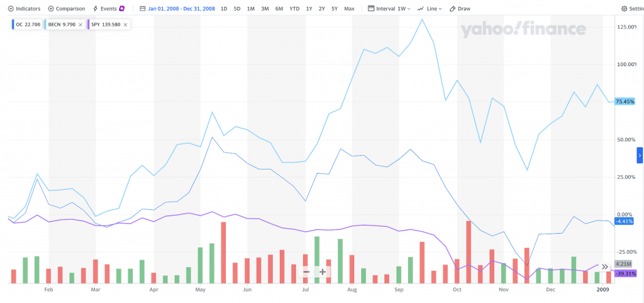The image size is (644, 303).
Task: Activate the Draw tool
Action: click(460, 9)
